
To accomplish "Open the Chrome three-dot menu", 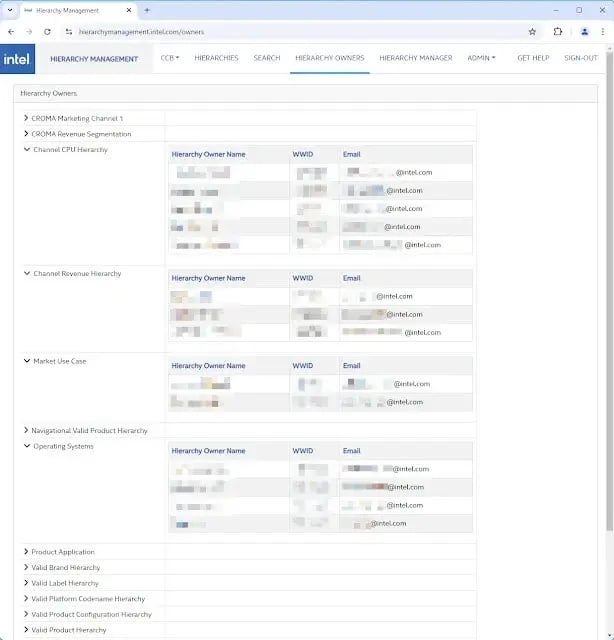I will tap(603, 32).
